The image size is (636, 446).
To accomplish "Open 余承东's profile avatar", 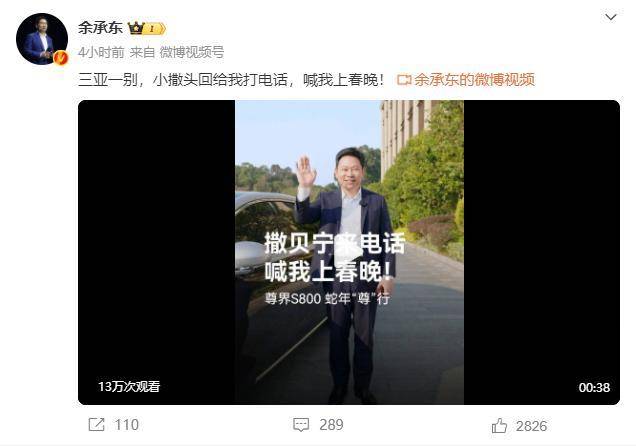I will click(x=42, y=39).
